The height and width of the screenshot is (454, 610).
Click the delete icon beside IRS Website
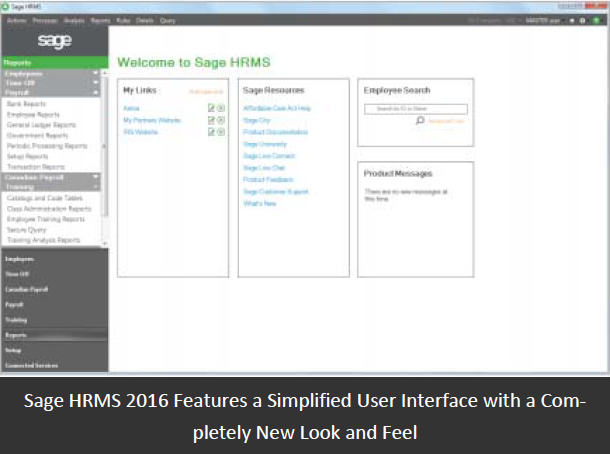coord(221,132)
